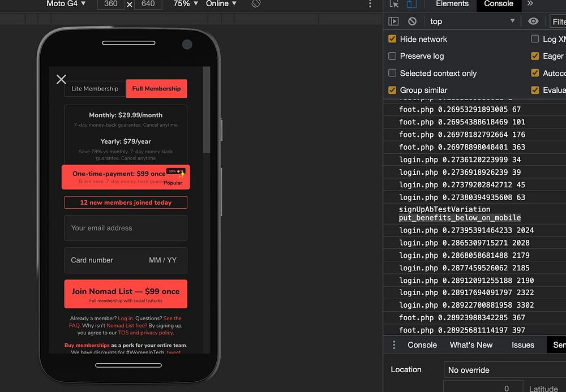Click log line login.php 0.2865309715271 2028
Screen dimensions: 566x392
click(464, 243)
